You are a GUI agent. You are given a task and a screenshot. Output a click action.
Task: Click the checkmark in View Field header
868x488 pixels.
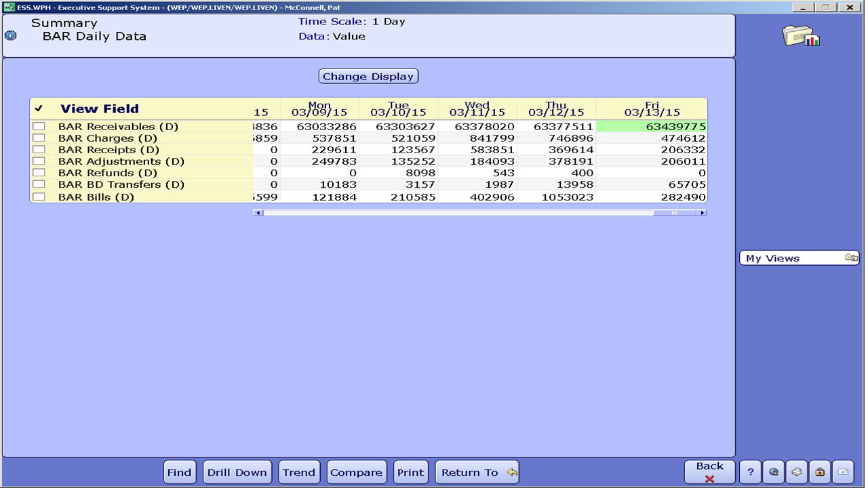click(39, 108)
